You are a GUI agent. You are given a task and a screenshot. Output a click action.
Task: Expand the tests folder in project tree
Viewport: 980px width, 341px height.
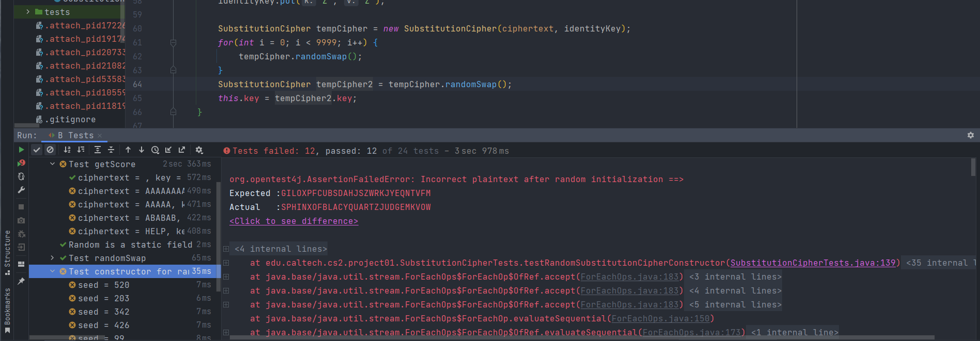[28, 12]
